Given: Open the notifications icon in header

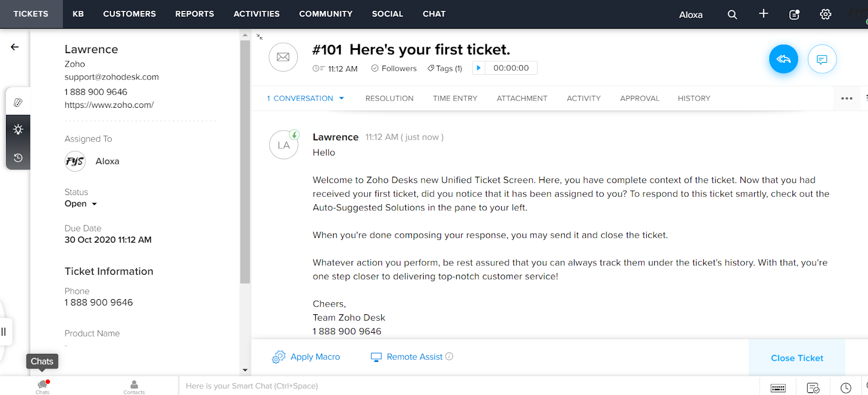Looking at the screenshot, I should point(794,15).
